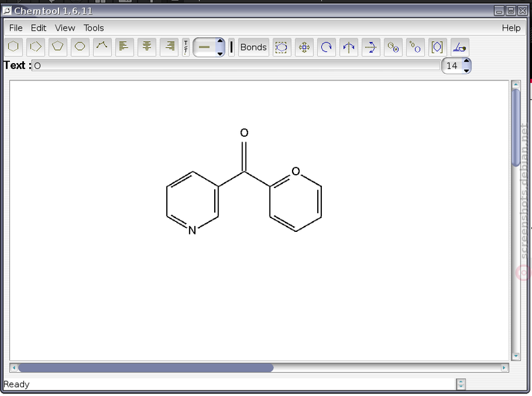Click the pyridine N atom label
The height and width of the screenshot is (396, 532).
pos(192,231)
